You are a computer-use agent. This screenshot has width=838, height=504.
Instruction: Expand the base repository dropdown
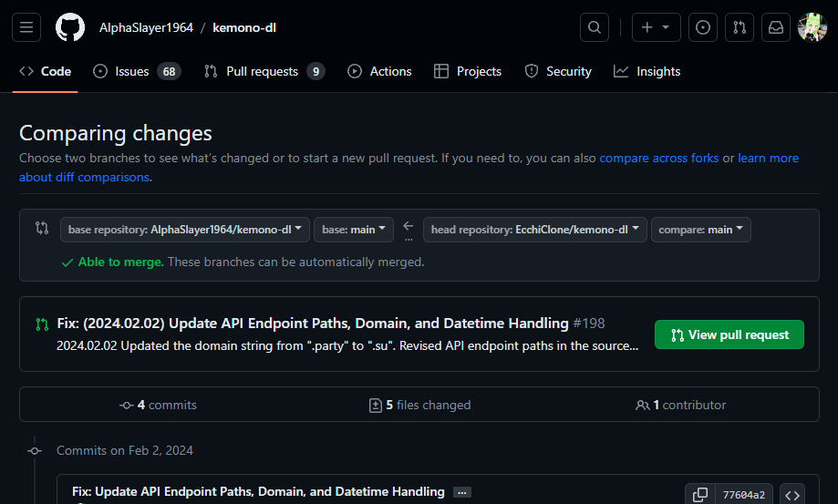185,230
